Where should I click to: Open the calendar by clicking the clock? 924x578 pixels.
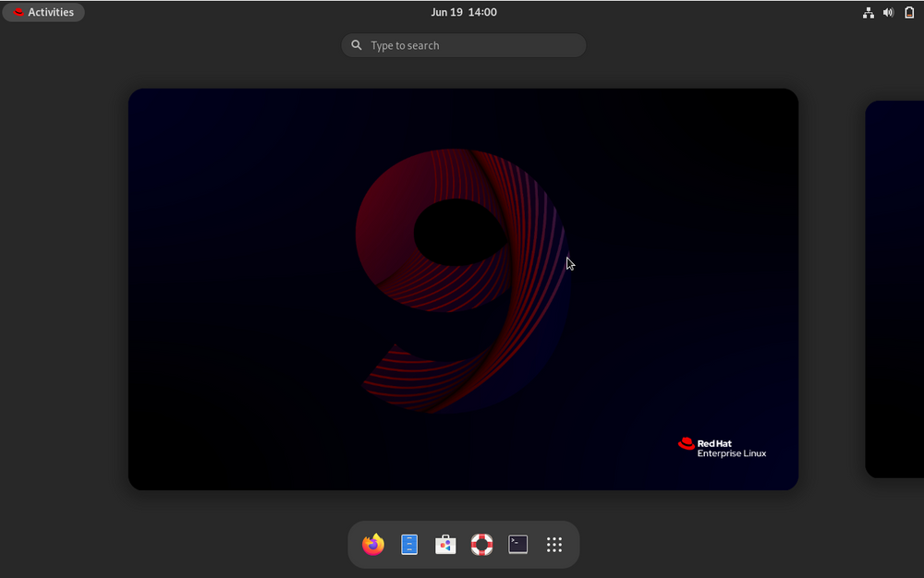(464, 12)
